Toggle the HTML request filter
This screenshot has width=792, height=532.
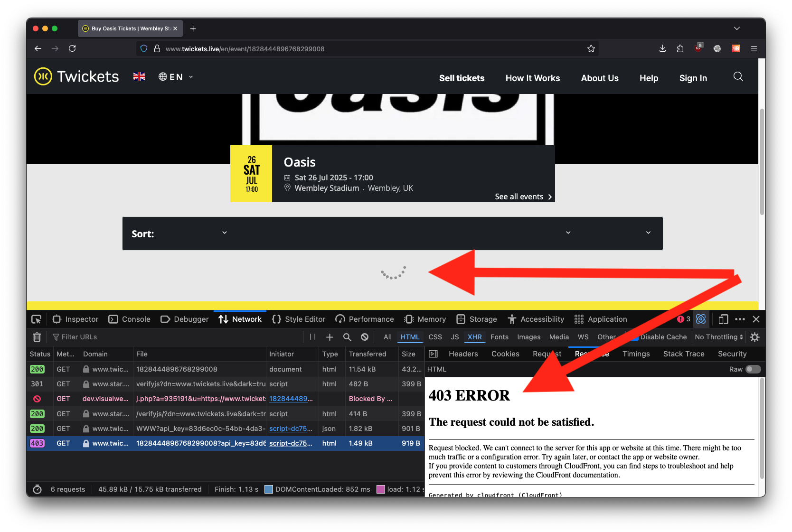[410, 337]
